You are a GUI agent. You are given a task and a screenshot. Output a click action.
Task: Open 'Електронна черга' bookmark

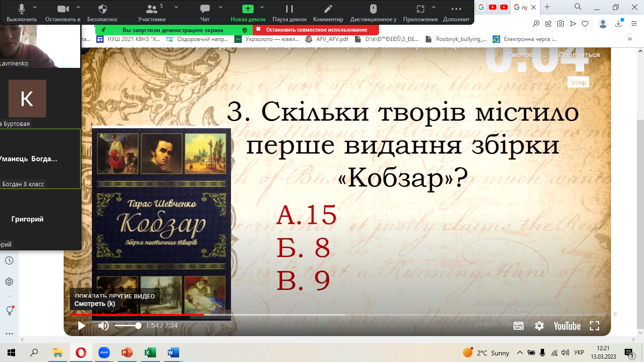pos(525,39)
